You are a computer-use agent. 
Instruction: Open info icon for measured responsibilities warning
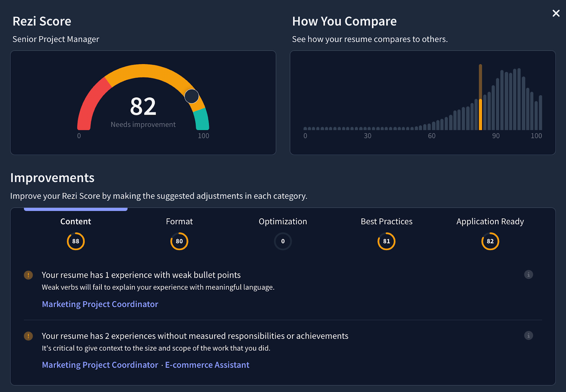[529, 335]
